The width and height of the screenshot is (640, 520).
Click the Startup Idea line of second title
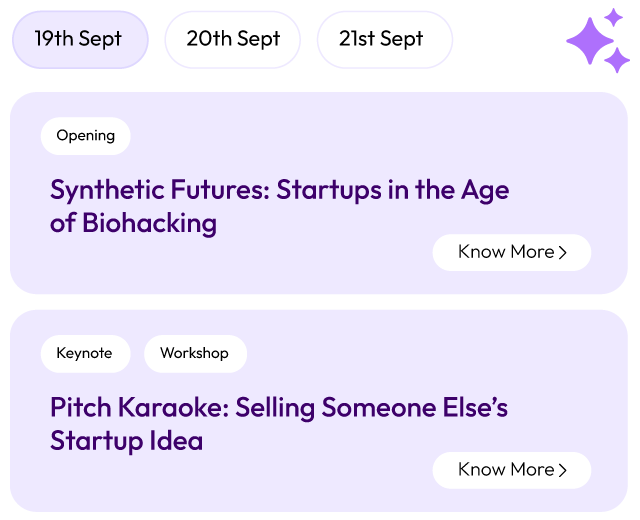[x=126, y=440]
